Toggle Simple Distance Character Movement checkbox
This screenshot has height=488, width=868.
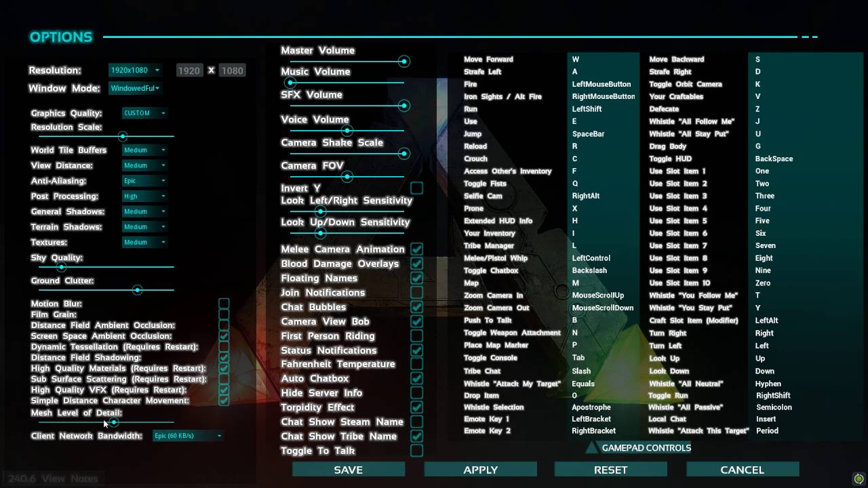click(224, 401)
